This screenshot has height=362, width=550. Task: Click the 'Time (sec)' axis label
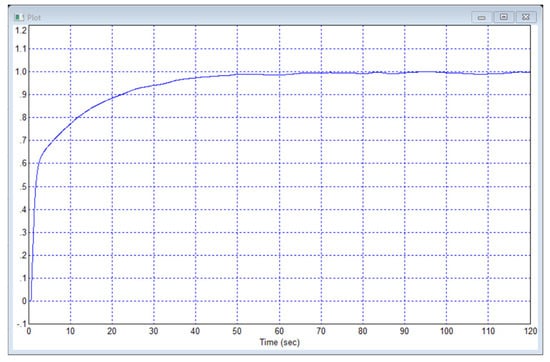click(x=280, y=342)
